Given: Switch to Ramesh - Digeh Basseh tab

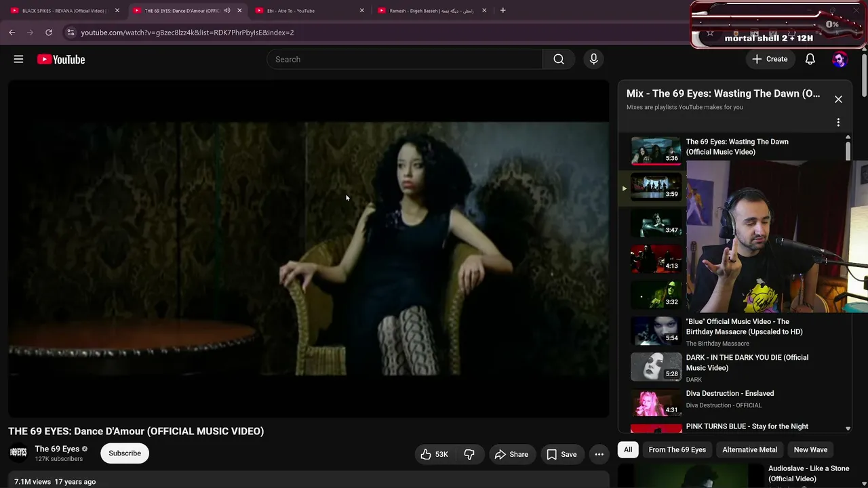Looking at the screenshot, I should click(x=432, y=10).
